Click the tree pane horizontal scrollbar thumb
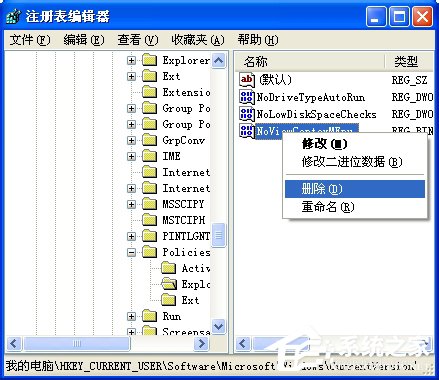The image size is (439, 380). point(77,343)
